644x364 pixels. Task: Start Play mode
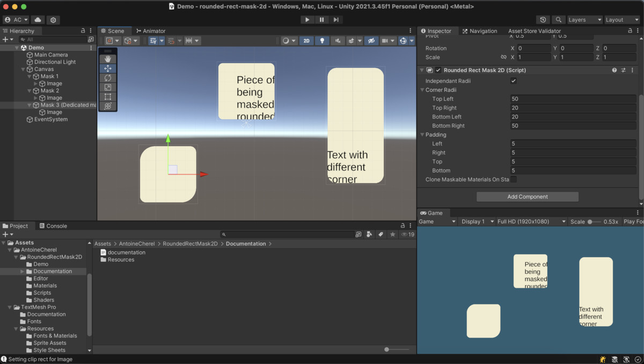click(307, 20)
